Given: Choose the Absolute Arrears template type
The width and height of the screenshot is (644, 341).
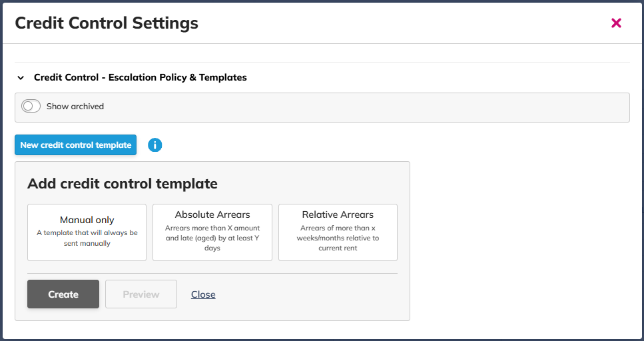Looking at the screenshot, I should coord(212,231).
